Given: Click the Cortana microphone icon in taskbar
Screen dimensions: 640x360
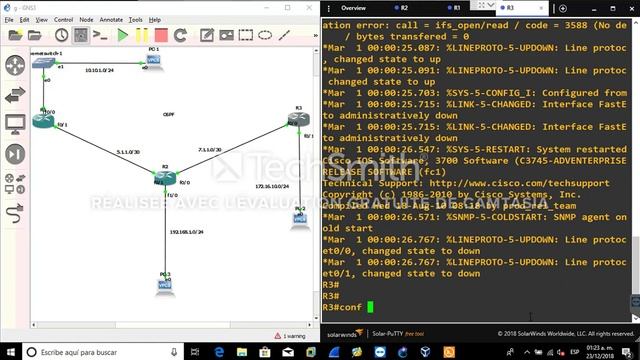Looking at the screenshot, I should tap(174, 352).
